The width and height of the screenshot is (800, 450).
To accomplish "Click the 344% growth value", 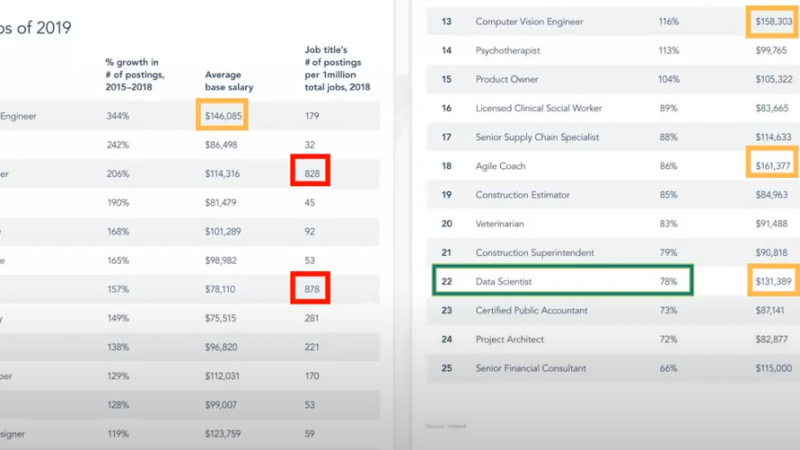I will 119,116.
